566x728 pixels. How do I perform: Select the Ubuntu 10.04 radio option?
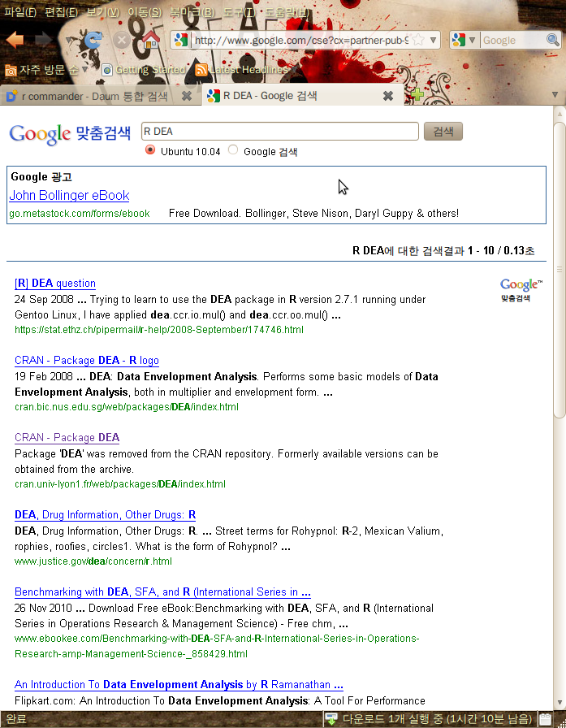click(150, 149)
